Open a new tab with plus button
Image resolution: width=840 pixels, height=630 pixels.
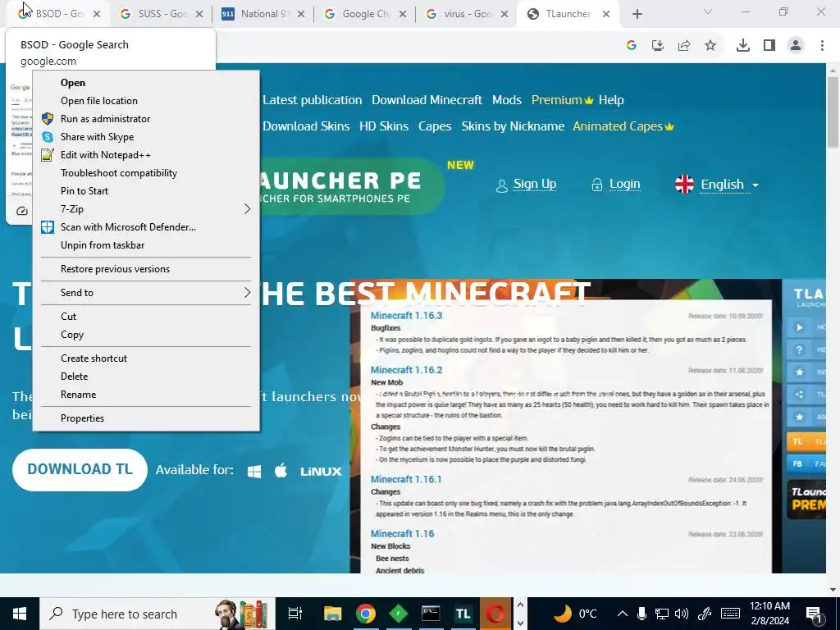click(637, 15)
